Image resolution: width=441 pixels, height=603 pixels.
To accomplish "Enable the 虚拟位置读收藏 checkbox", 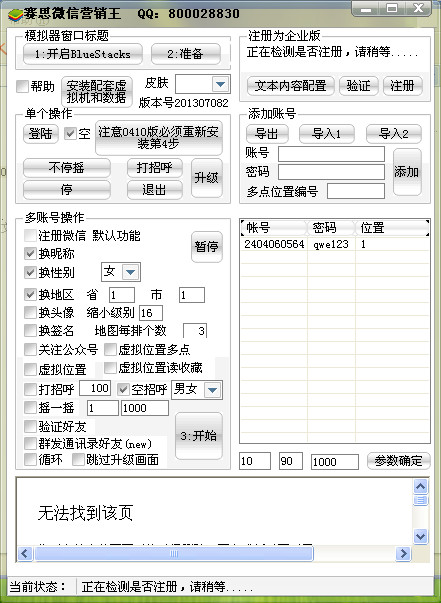I will [x=110, y=368].
